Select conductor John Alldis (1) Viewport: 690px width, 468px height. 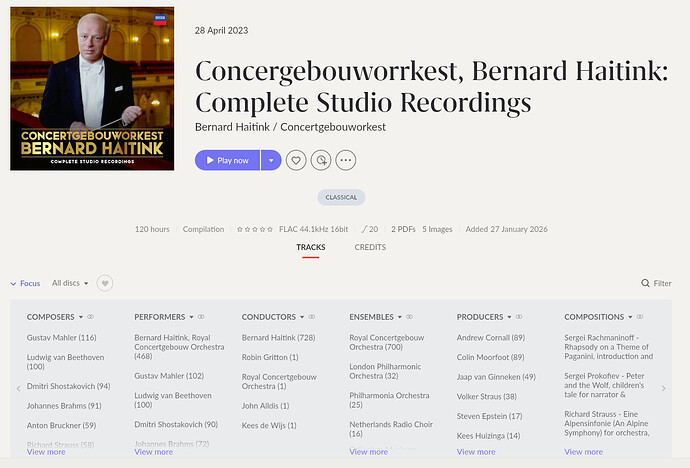(x=265, y=406)
